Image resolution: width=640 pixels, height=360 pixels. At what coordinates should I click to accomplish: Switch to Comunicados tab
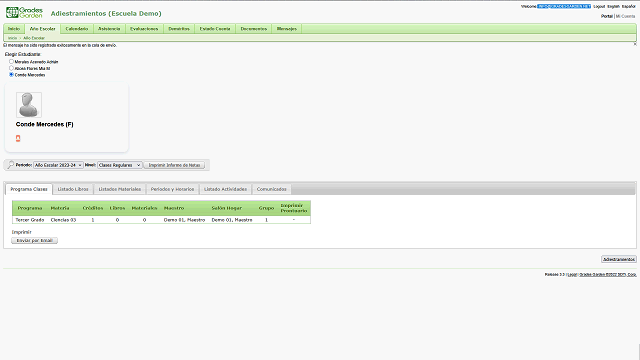click(271, 189)
